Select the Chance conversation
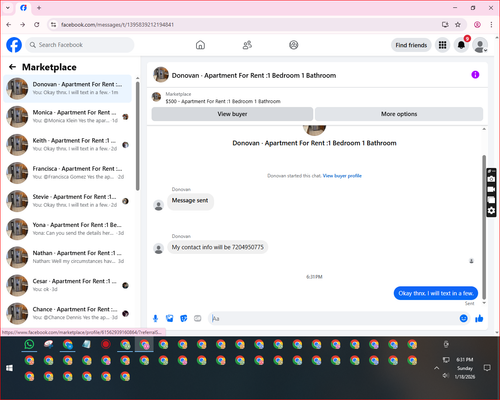The image size is (500, 400). coord(67,313)
